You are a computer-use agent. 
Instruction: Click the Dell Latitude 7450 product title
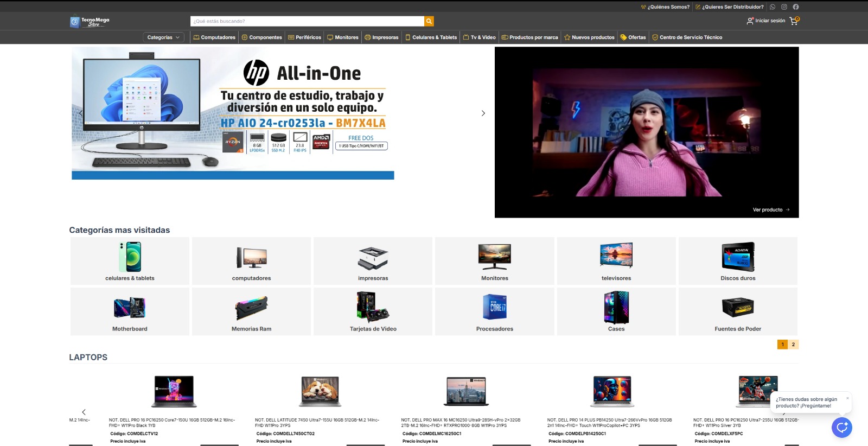pos(317,423)
